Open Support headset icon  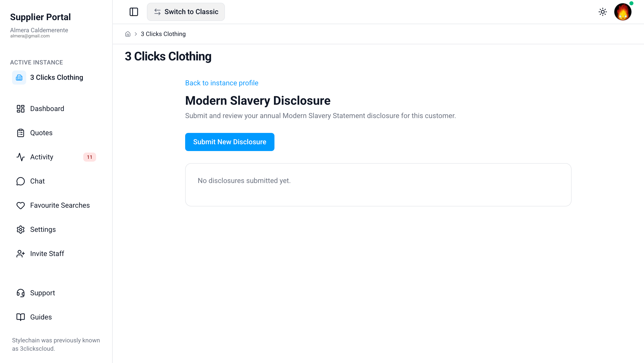click(21, 293)
